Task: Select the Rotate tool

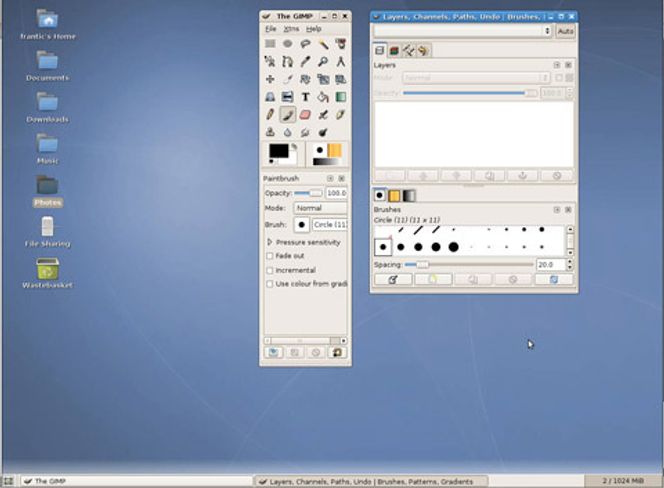Action: pyautogui.click(x=305, y=79)
